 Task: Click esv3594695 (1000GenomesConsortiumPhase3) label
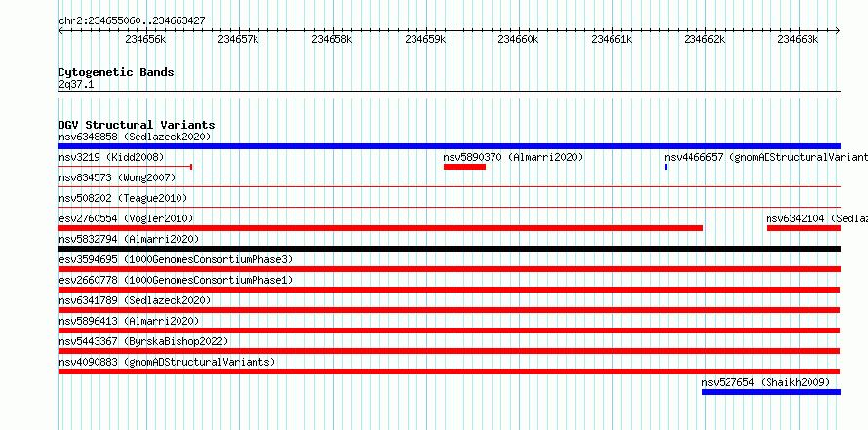176,259
